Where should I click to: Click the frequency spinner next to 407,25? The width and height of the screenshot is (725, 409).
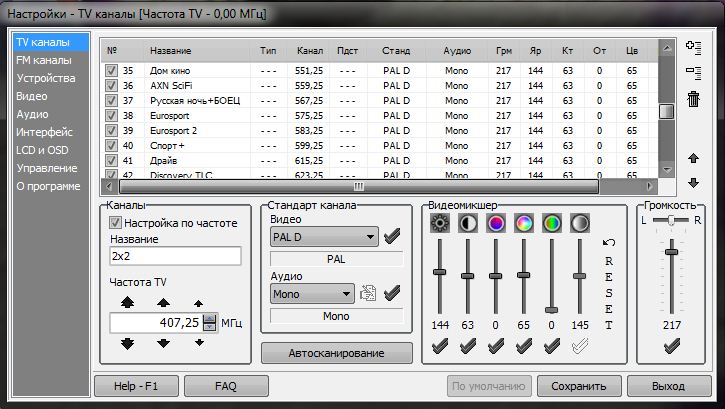(x=209, y=322)
